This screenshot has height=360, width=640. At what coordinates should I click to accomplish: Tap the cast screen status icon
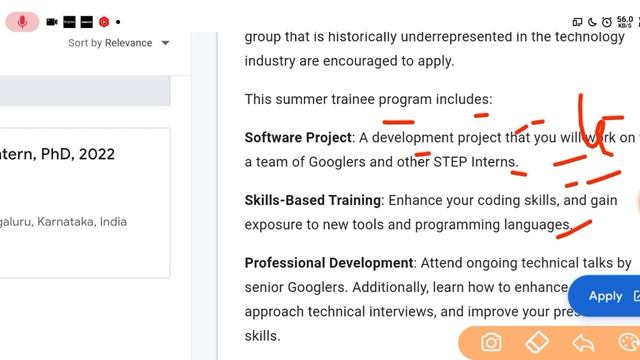577,22
